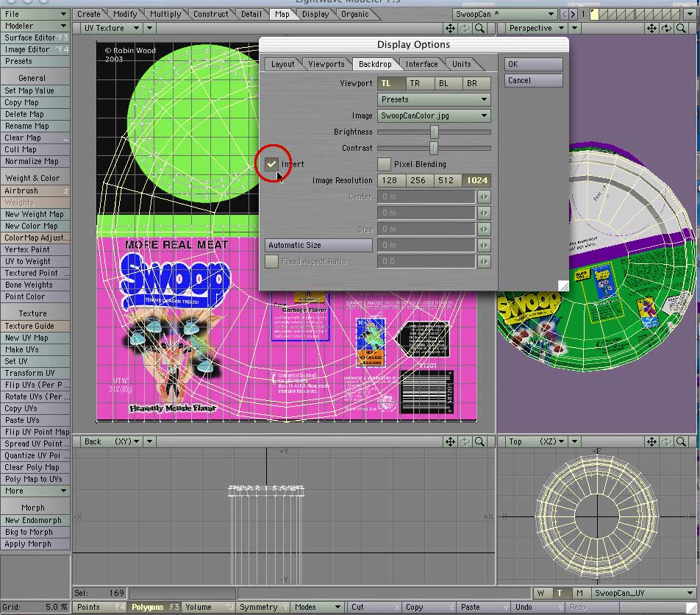
Task: Click the Contrast slider handle
Action: tap(434, 148)
